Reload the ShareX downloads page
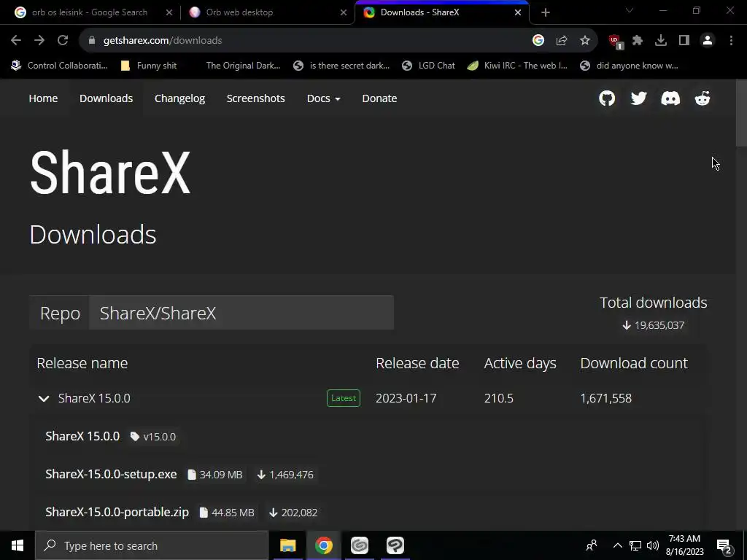This screenshot has width=747, height=560. 63,41
